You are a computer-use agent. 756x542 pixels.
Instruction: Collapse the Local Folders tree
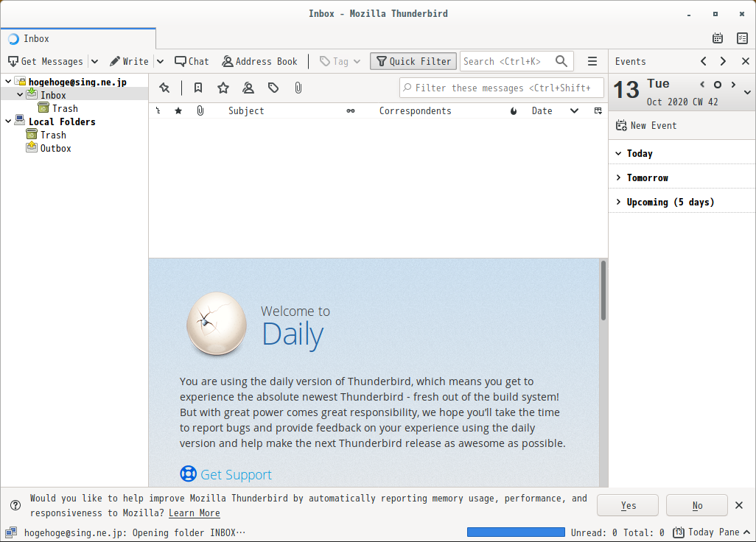pos(8,122)
